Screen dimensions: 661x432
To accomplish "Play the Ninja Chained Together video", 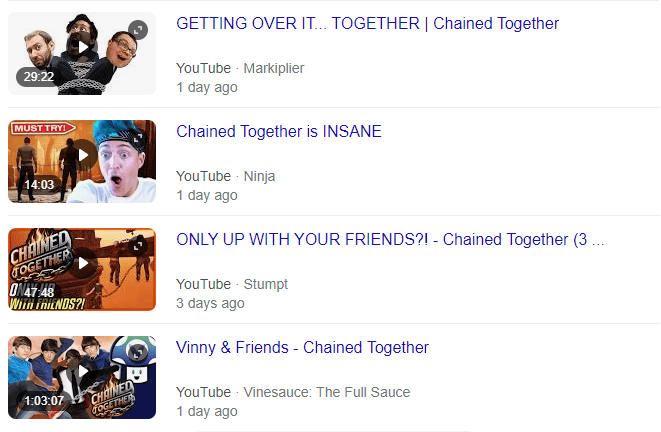I will (x=82, y=161).
